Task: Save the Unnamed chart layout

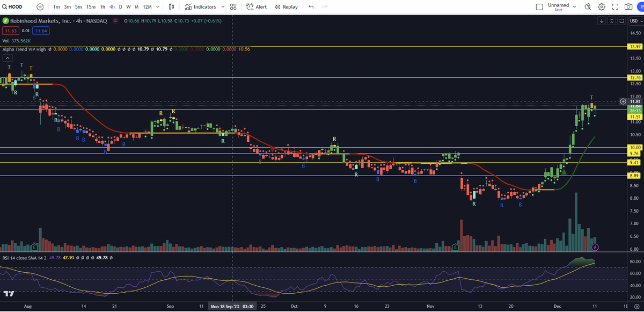Action: (x=559, y=10)
